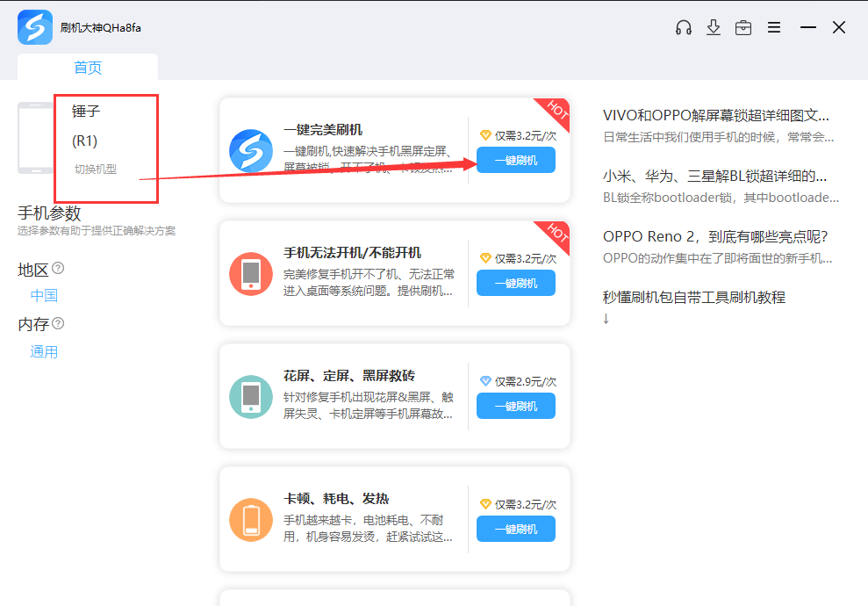868x606 pixels.
Task: Click the 刷机大神 app logo
Action: [35, 27]
